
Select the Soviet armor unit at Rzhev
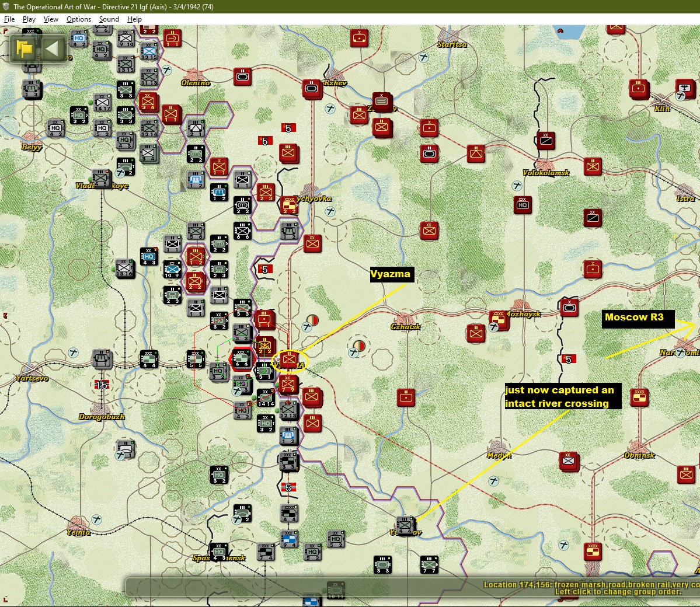click(312, 88)
